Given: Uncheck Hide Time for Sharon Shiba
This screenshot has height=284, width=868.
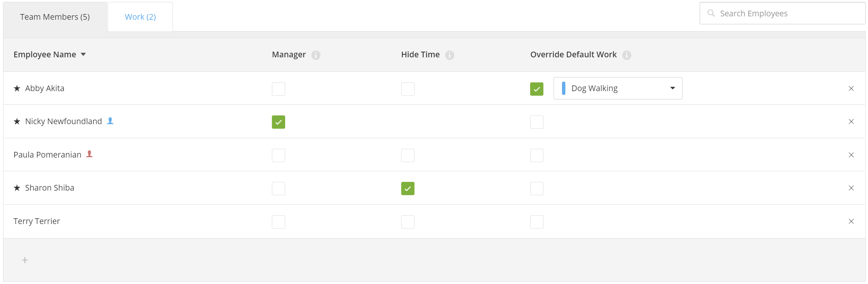Looking at the screenshot, I should point(408,188).
